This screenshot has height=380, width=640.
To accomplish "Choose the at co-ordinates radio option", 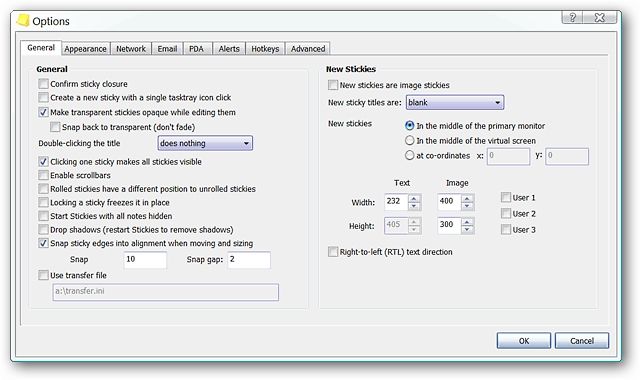I will (409, 156).
